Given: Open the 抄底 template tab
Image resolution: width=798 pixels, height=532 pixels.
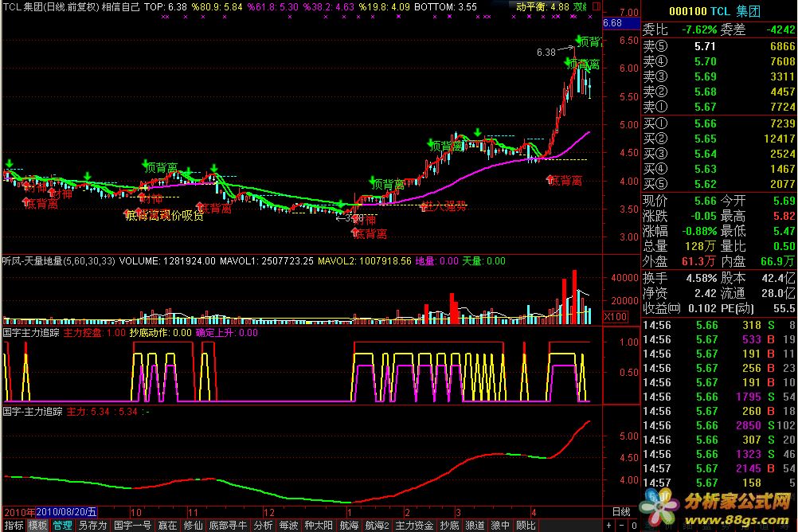Looking at the screenshot, I should click(449, 526).
